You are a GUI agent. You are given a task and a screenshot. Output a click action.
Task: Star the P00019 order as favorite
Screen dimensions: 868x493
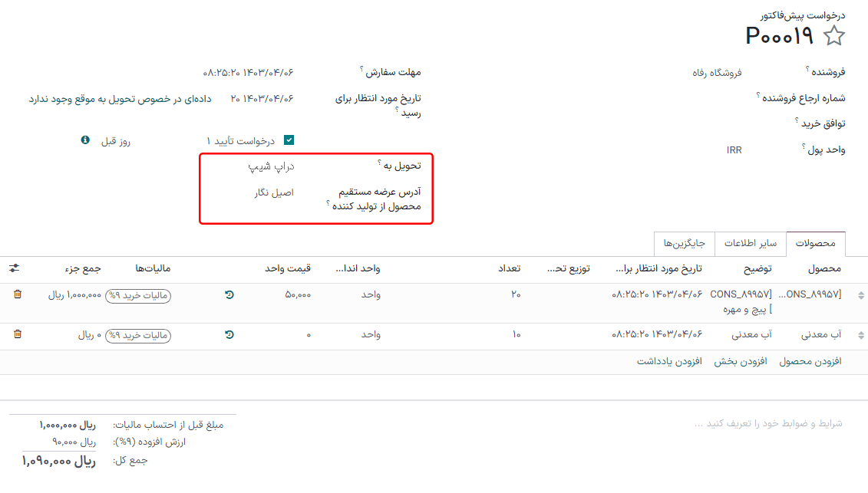pyautogui.click(x=833, y=36)
